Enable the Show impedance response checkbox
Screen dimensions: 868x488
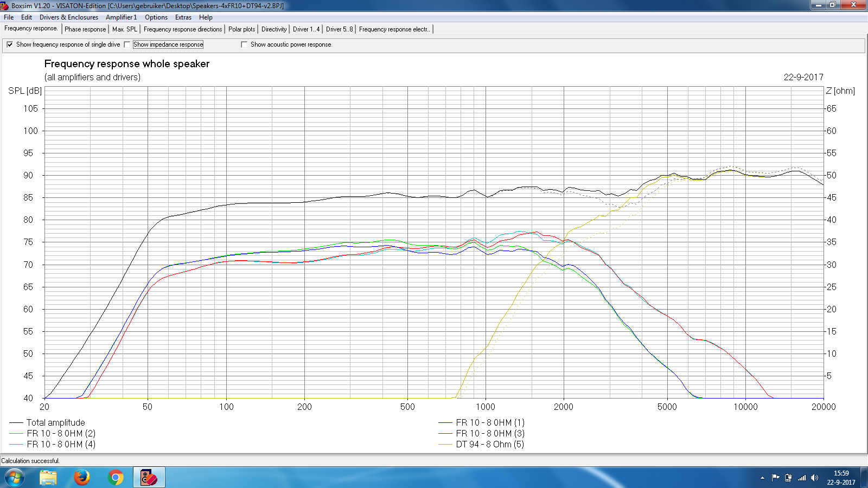pos(128,44)
